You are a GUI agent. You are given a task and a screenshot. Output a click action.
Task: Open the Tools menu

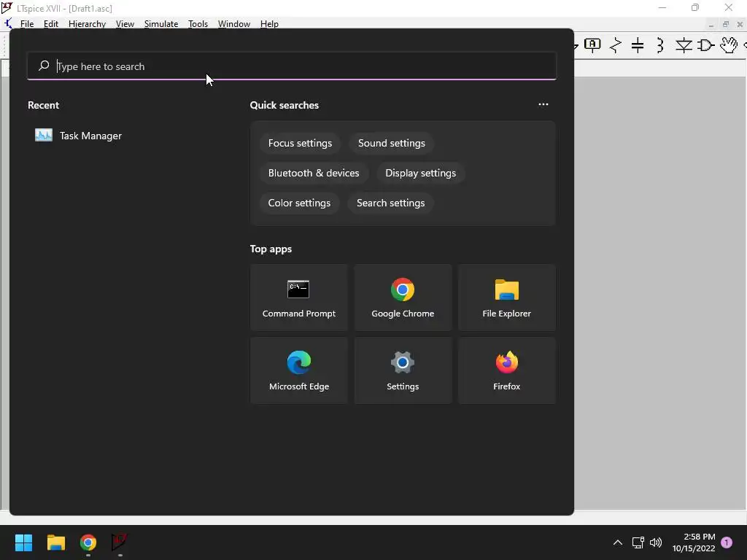(x=198, y=24)
